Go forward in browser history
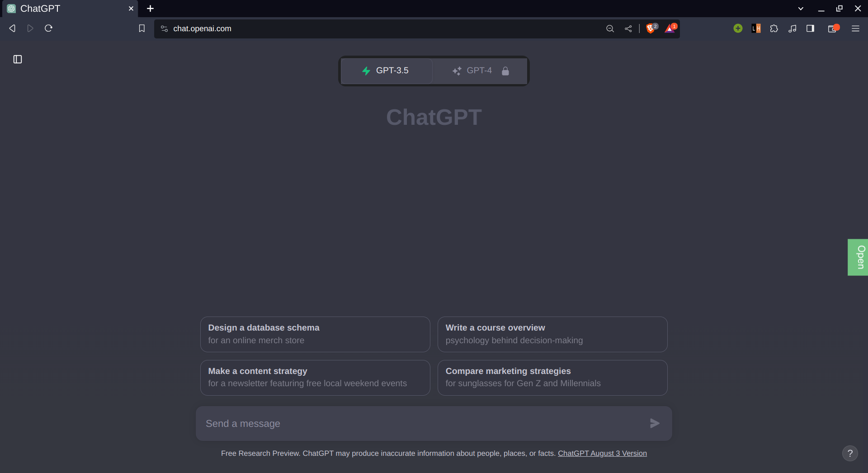This screenshot has height=473, width=868. [x=30, y=28]
